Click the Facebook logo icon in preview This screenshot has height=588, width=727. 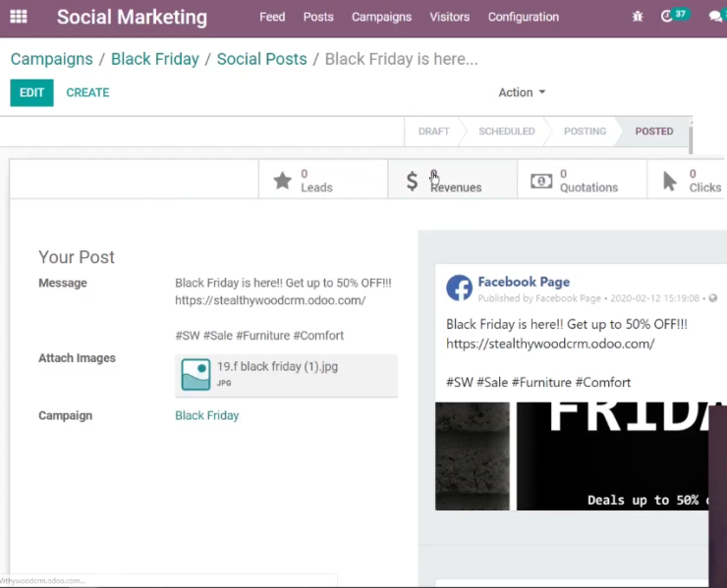(459, 288)
